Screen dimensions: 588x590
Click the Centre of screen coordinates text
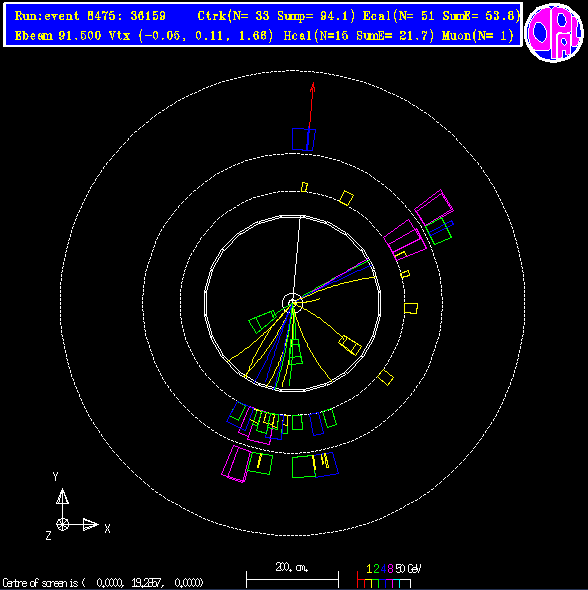point(103,583)
